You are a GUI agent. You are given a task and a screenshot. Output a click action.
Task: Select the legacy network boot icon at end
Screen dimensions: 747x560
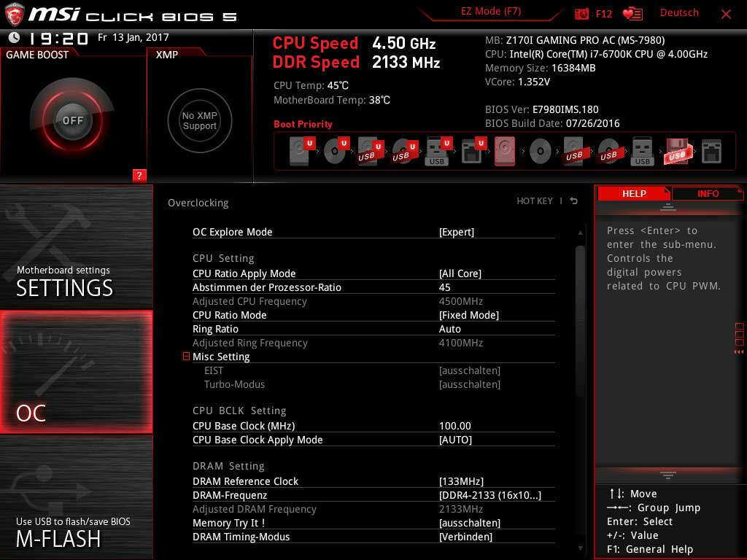(711, 152)
